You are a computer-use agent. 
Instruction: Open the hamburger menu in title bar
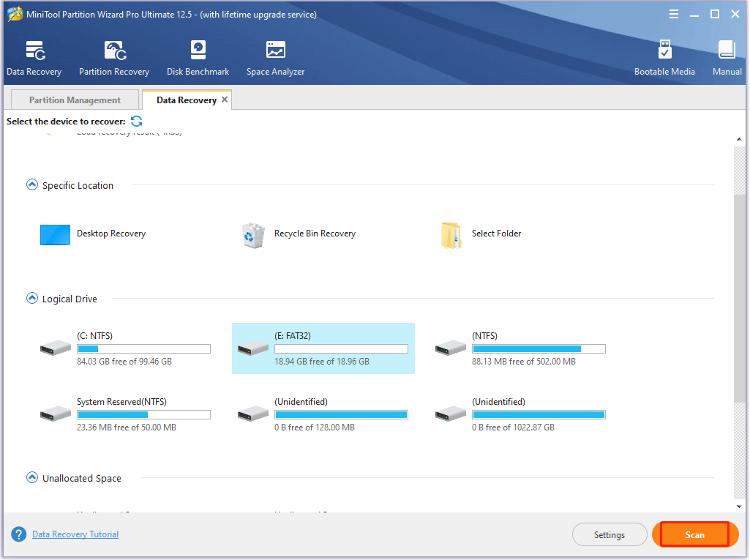click(x=673, y=14)
